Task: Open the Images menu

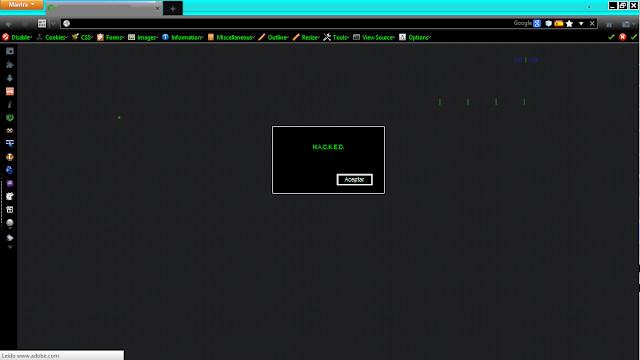Action: [x=143, y=37]
